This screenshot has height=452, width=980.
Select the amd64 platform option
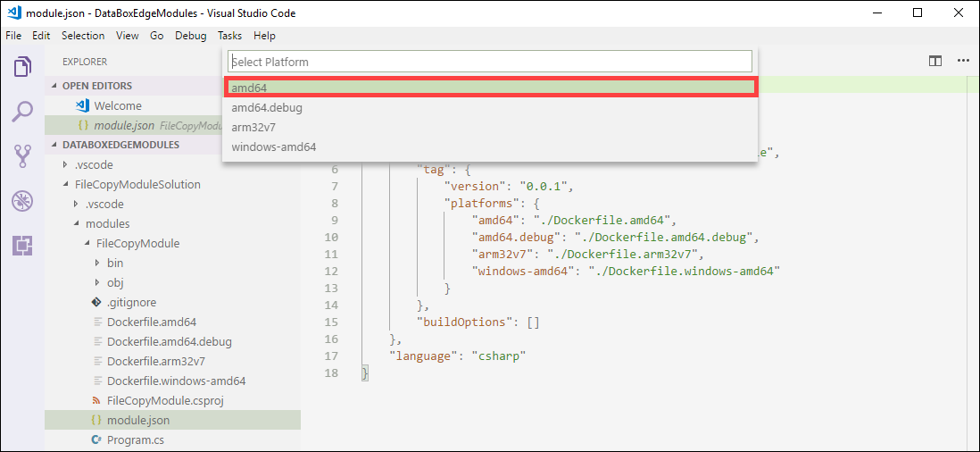pos(490,87)
